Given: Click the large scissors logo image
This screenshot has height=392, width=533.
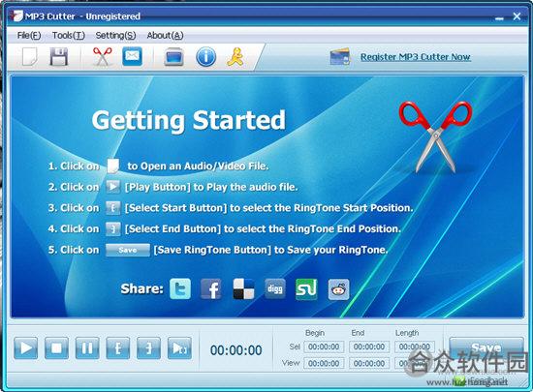Looking at the screenshot, I should (435, 136).
